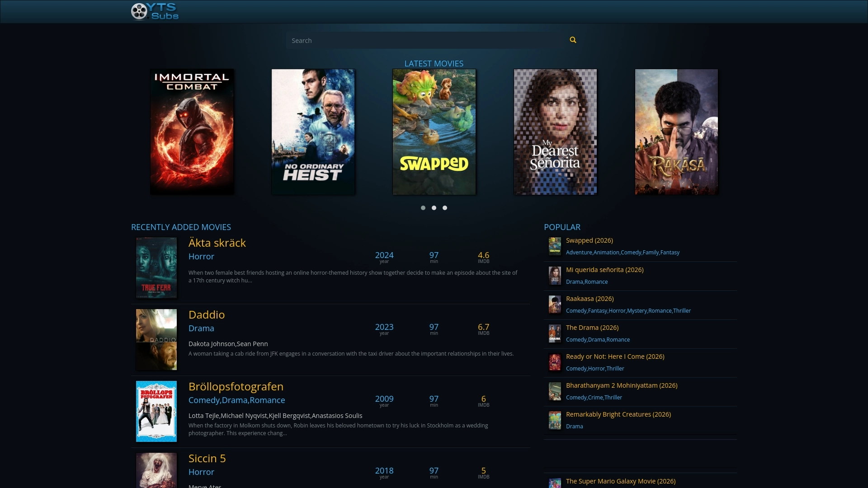Open the No Ordinary Heist poster
The width and height of the screenshot is (868, 488).
pyautogui.click(x=313, y=132)
